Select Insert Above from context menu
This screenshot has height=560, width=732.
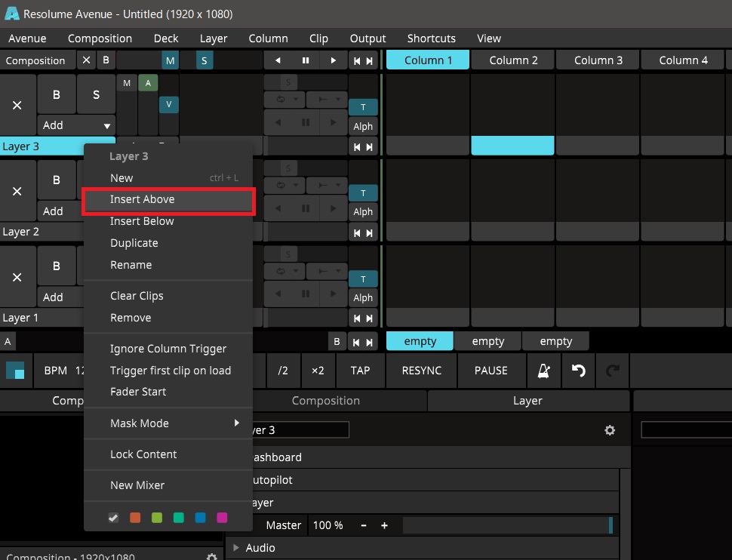(168, 199)
